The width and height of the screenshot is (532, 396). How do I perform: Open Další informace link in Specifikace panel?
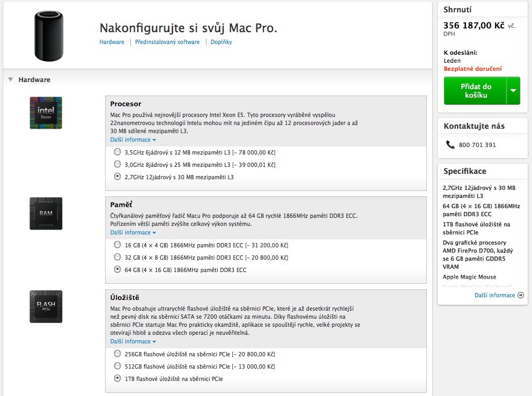(x=494, y=295)
